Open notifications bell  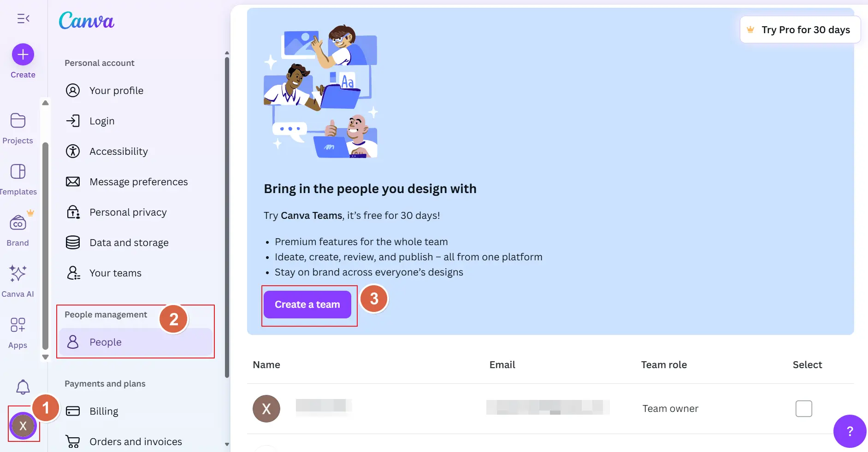[x=23, y=387]
